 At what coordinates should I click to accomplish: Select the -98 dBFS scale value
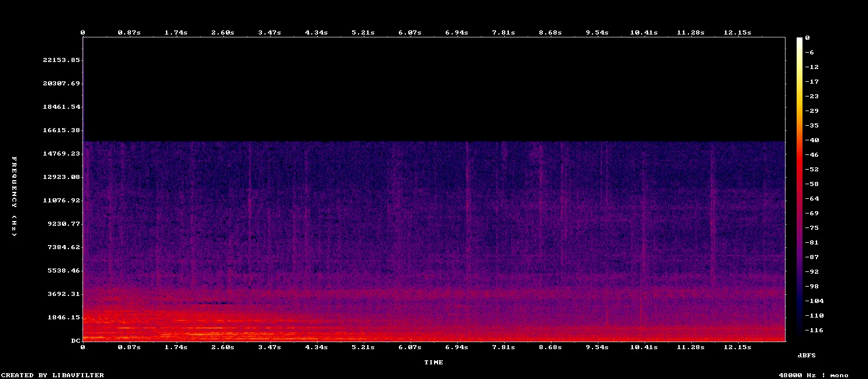pyautogui.click(x=812, y=287)
